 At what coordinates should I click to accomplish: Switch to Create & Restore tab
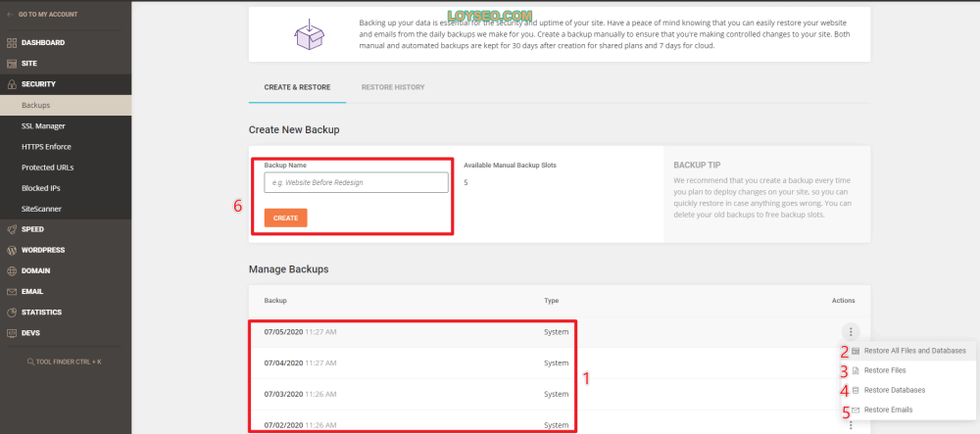pyautogui.click(x=297, y=87)
